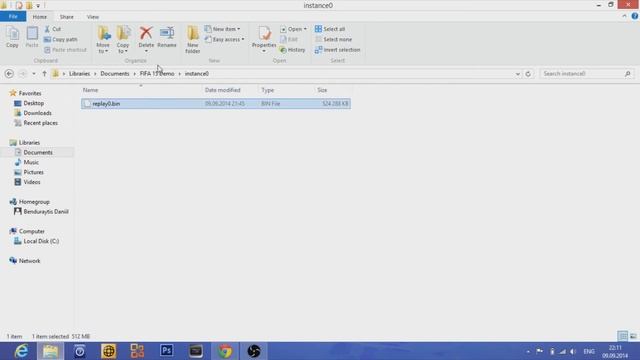Click the Paste icon in the ribbon
The image size is (640, 360).
pyautogui.click(x=32, y=37)
